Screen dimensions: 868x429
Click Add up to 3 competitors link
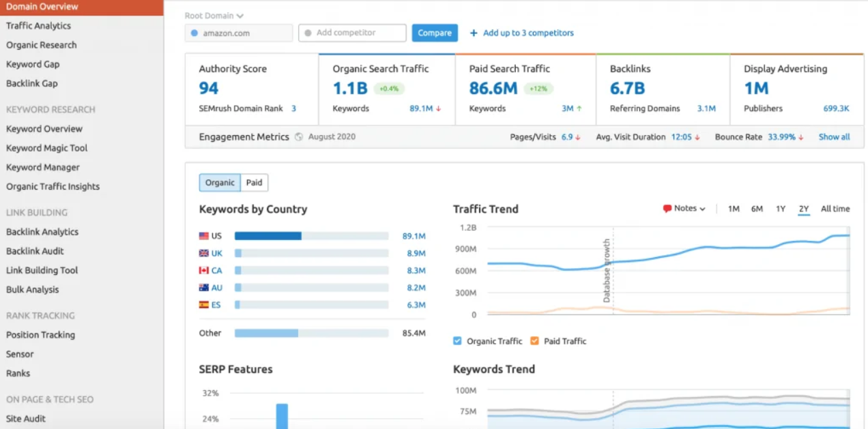pos(528,33)
